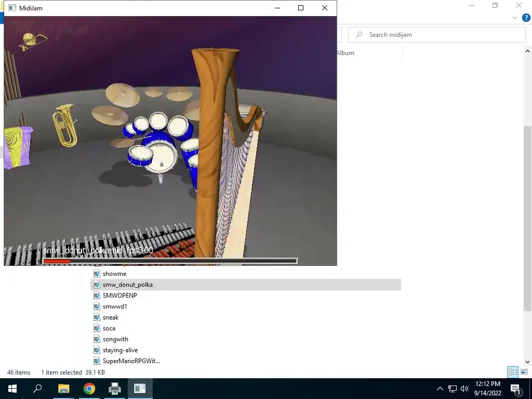Click the sneak file icon
The width and height of the screenshot is (532, 399).
tap(97, 317)
